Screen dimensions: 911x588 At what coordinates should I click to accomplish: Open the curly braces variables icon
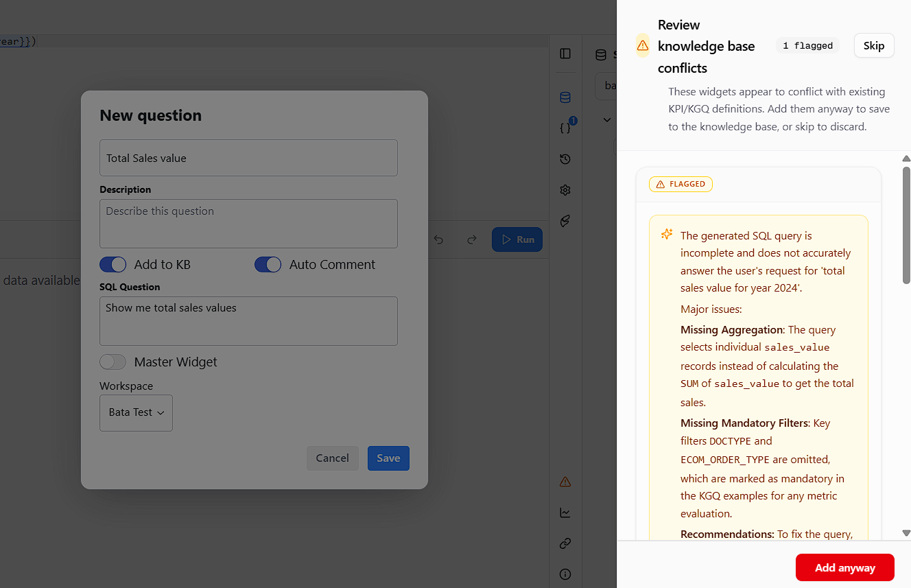(x=565, y=128)
